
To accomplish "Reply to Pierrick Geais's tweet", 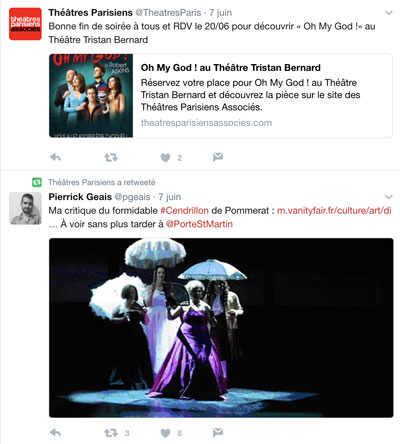I will [55, 433].
